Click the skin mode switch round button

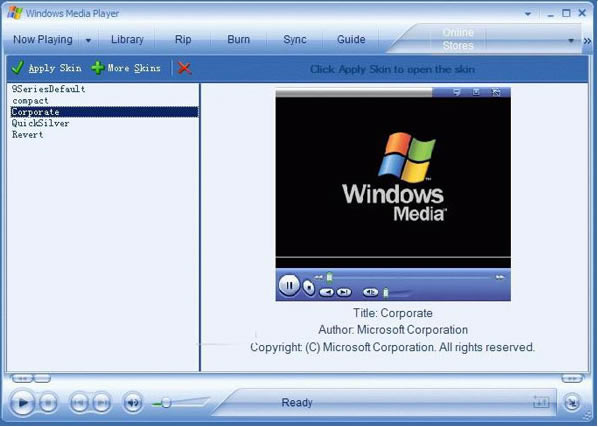(x=572, y=403)
